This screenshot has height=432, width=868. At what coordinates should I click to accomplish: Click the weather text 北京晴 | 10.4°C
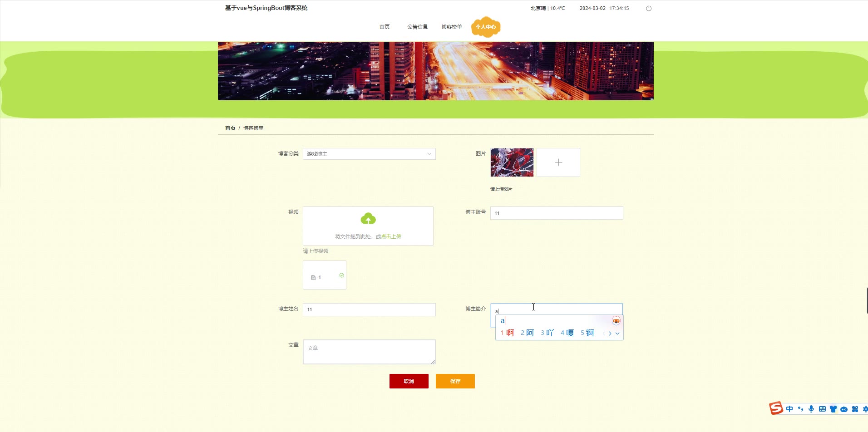(x=547, y=8)
